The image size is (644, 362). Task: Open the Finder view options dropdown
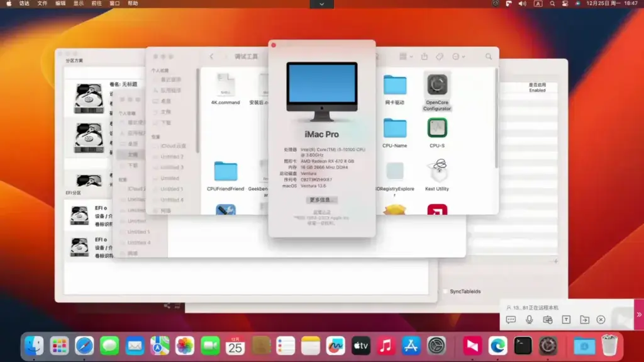[406, 57]
